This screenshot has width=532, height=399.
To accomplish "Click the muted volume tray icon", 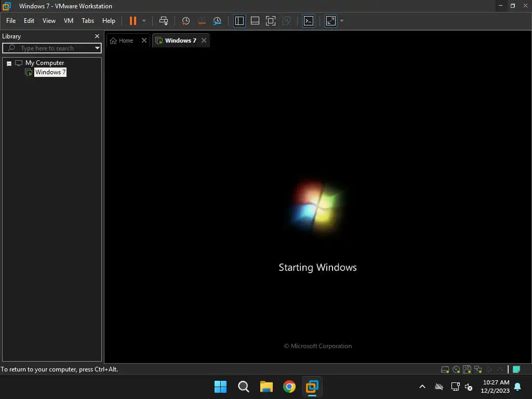I will [469, 387].
